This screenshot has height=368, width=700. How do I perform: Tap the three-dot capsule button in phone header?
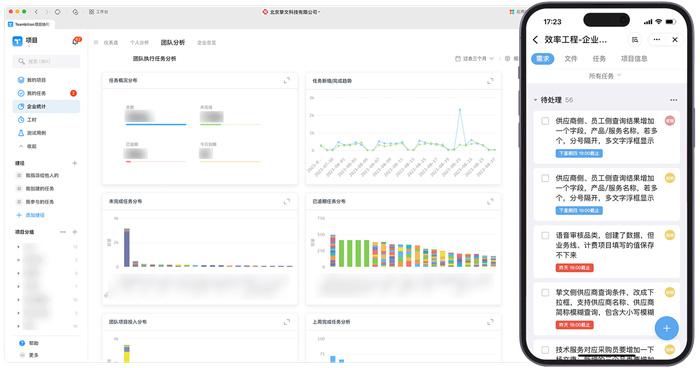pyautogui.click(x=657, y=40)
